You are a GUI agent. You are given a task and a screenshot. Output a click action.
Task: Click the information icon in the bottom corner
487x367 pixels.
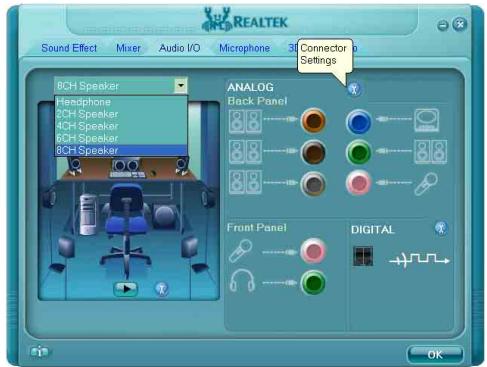pos(40,352)
